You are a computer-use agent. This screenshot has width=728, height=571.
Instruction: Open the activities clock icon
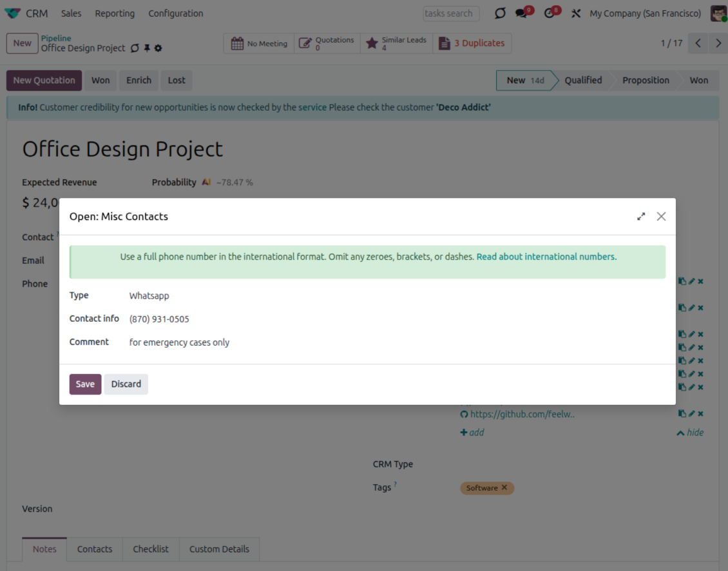coord(550,14)
